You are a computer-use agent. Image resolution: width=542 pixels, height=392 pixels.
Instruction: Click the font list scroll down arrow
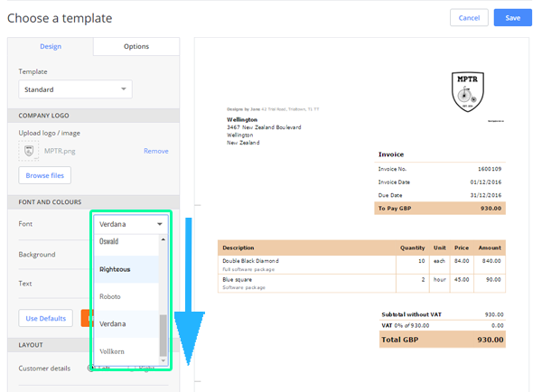[164, 360]
